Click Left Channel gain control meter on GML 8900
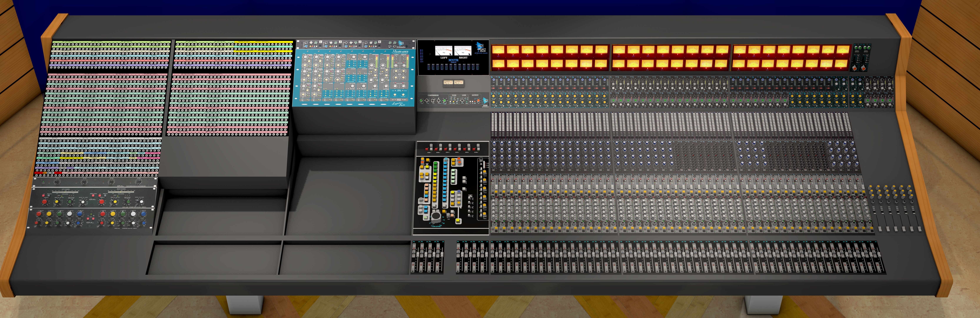This screenshot has height=318, width=980. click(x=65, y=192)
